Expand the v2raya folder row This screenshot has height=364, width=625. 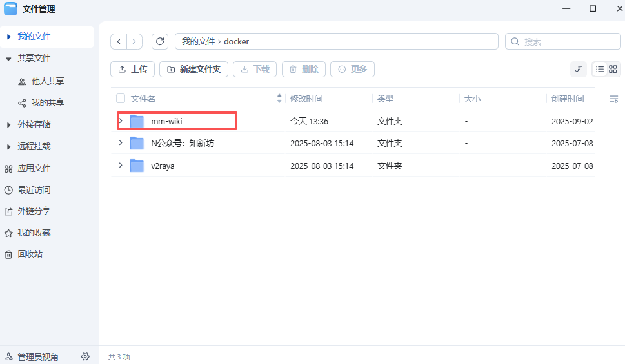point(121,165)
